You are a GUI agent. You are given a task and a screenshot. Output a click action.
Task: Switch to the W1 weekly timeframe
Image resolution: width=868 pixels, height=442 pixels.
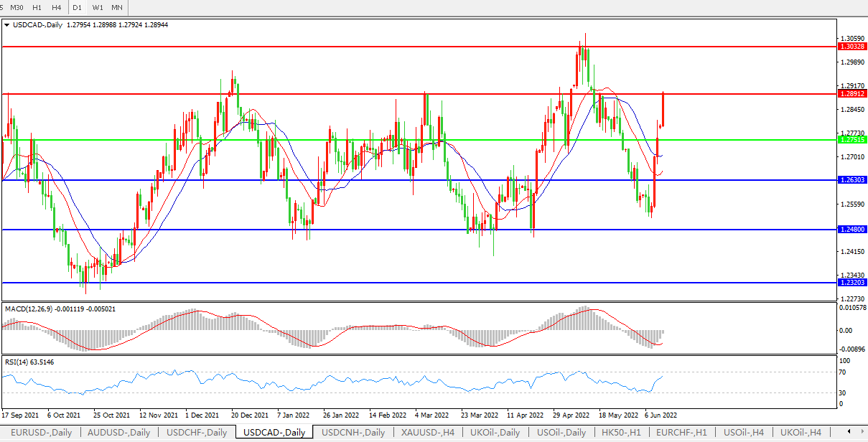pyautogui.click(x=98, y=7)
